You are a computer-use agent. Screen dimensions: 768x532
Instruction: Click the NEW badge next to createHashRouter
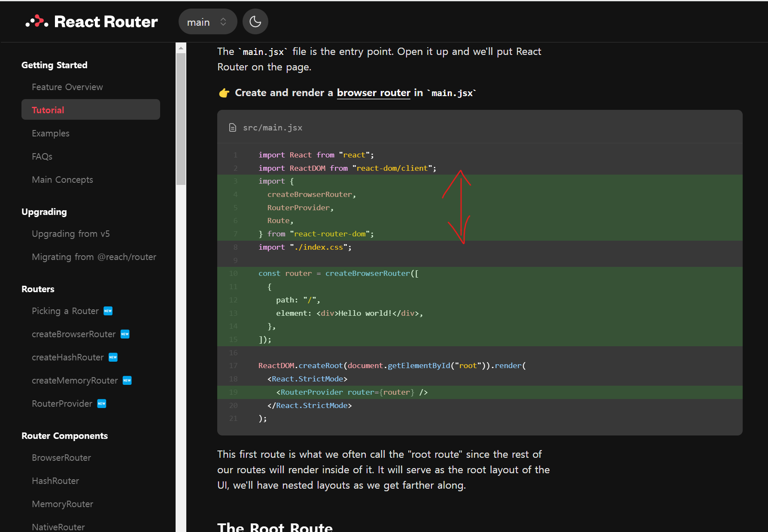point(113,357)
